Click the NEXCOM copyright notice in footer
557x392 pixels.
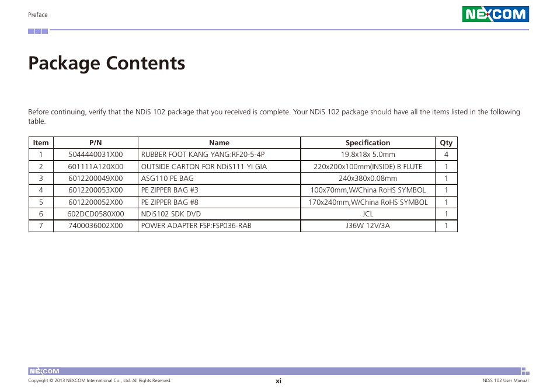click(99, 381)
